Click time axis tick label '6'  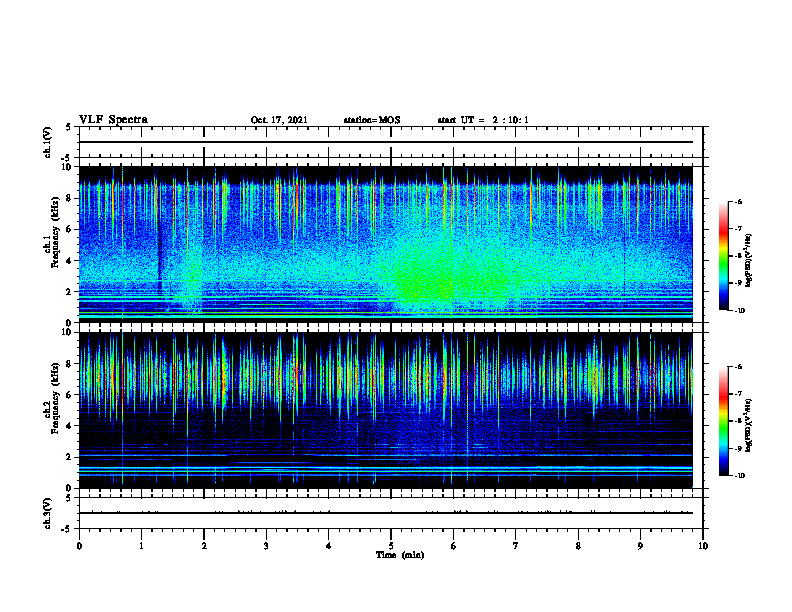click(x=453, y=546)
